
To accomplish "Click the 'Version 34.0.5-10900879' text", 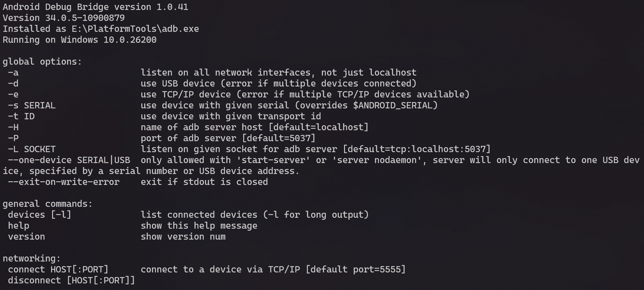I will click(64, 18).
